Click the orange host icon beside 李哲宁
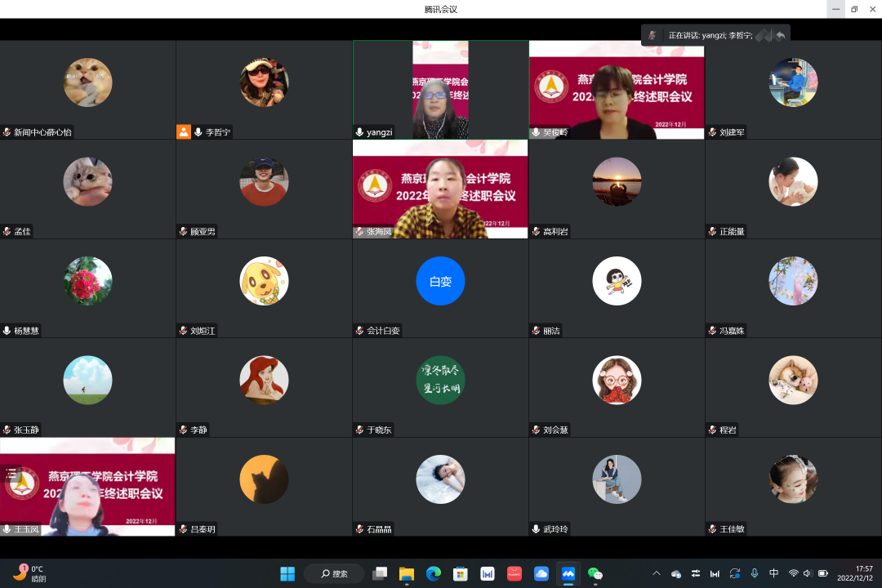This screenshot has height=588, width=882. [x=184, y=131]
